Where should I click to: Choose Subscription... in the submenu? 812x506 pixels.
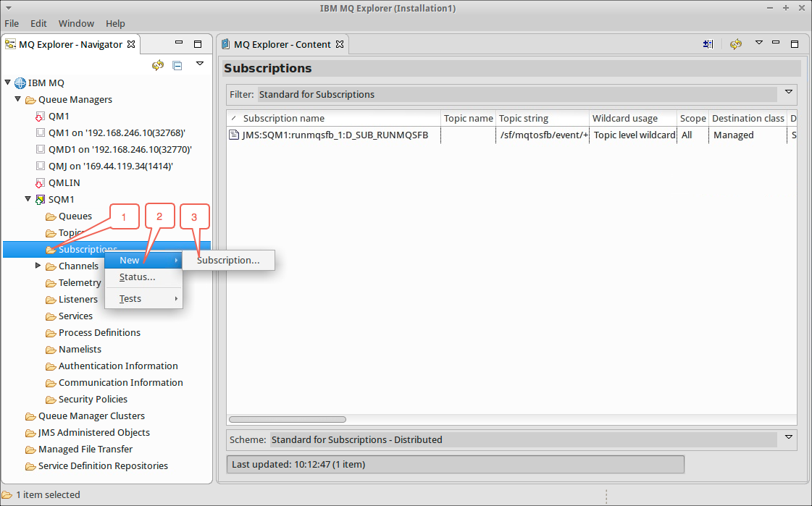228,261
